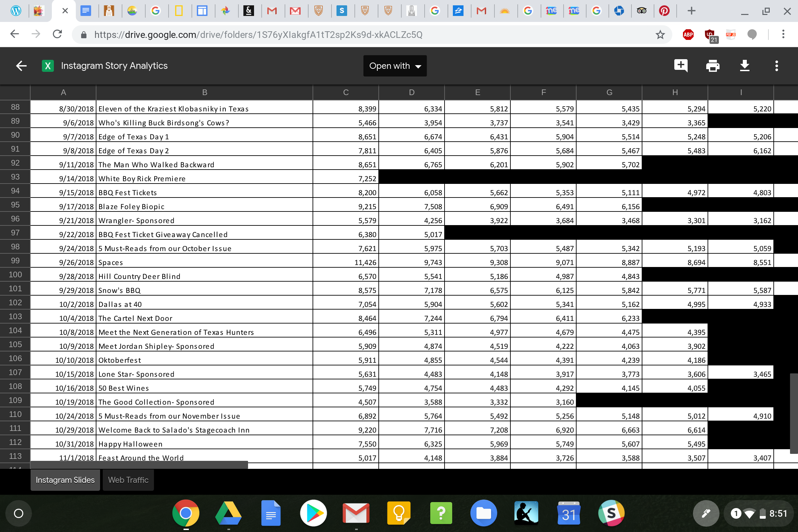Click the download file icon
The image size is (798, 532).
pos(744,66)
